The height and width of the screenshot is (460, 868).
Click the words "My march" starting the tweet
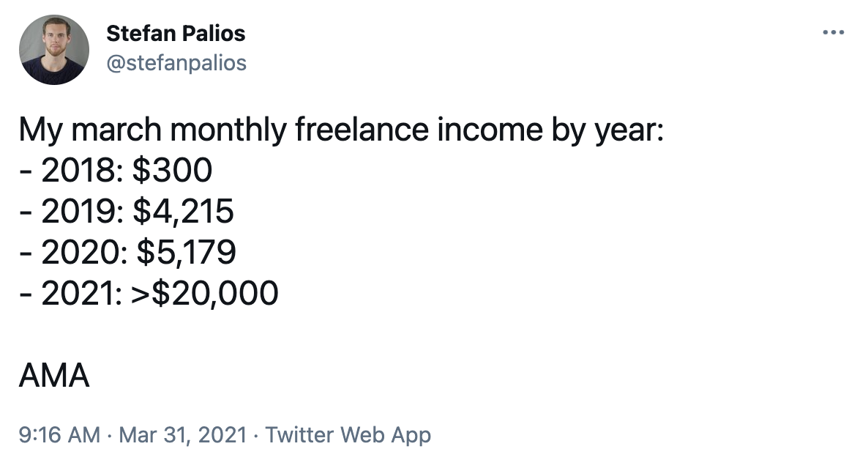click(x=90, y=130)
